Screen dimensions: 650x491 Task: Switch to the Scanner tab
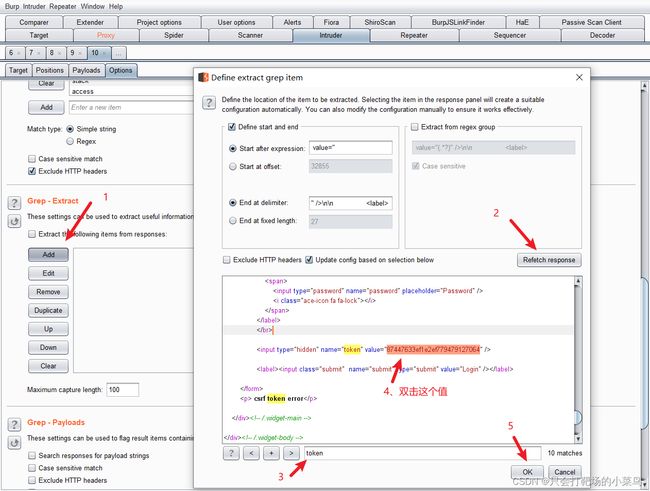click(x=250, y=35)
